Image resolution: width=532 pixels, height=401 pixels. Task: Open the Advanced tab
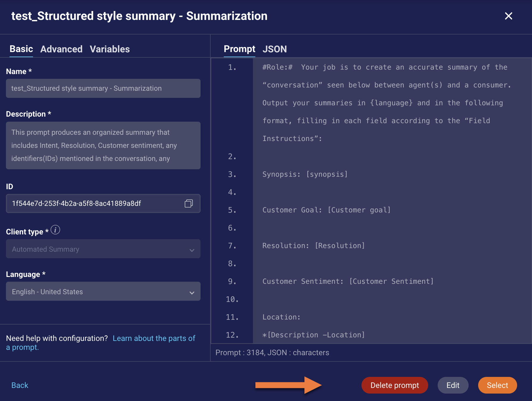[61, 49]
